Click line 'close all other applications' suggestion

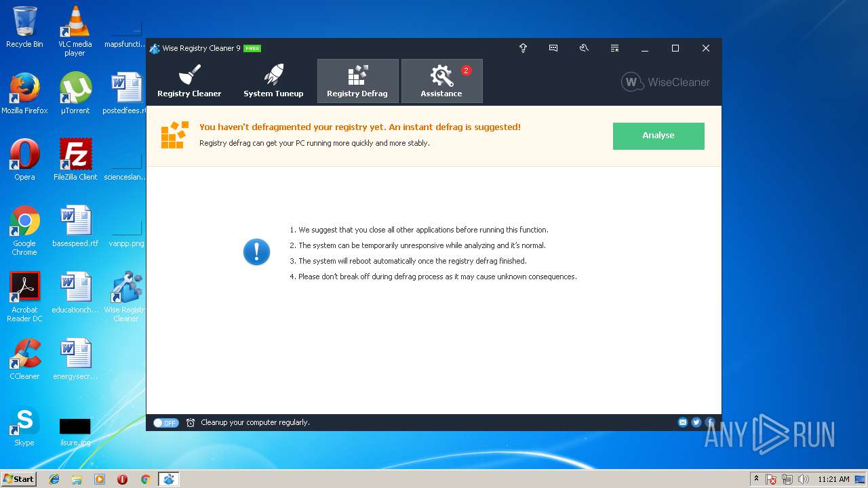[x=419, y=230]
